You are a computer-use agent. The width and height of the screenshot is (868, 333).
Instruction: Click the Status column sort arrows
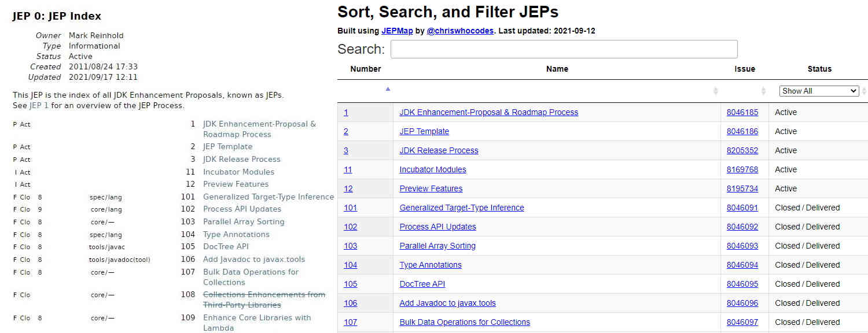[864, 91]
